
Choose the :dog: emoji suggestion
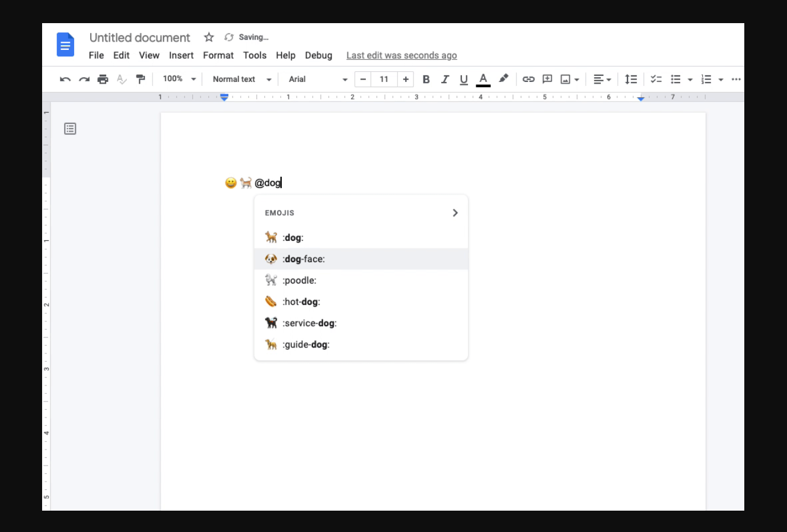click(361, 238)
